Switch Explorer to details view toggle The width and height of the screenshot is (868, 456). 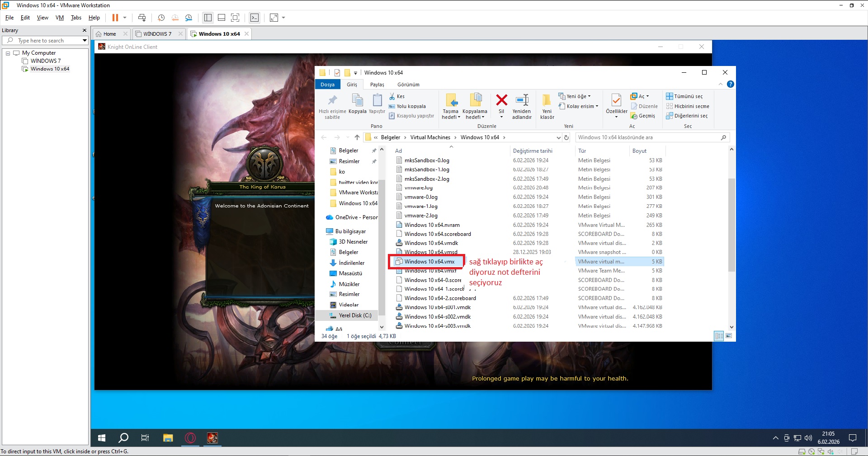click(x=719, y=336)
